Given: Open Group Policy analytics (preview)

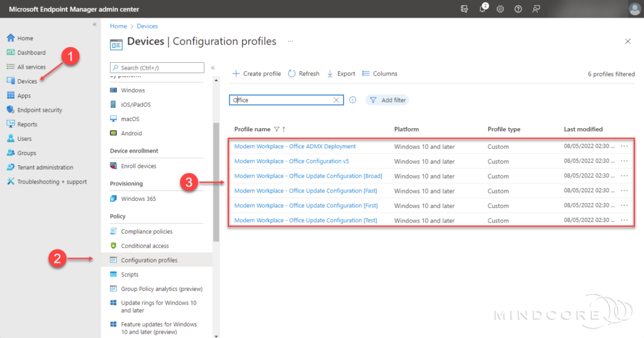Looking at the screenshot, I should [x=157, y=289].
